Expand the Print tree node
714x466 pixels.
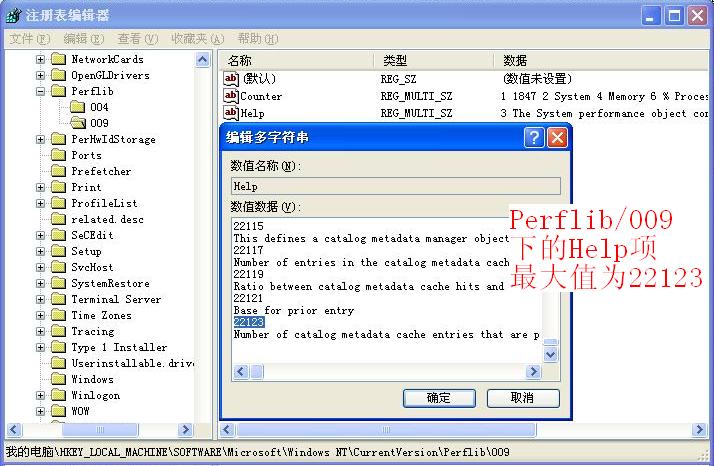pyautogui.click(x=41, y=187)
